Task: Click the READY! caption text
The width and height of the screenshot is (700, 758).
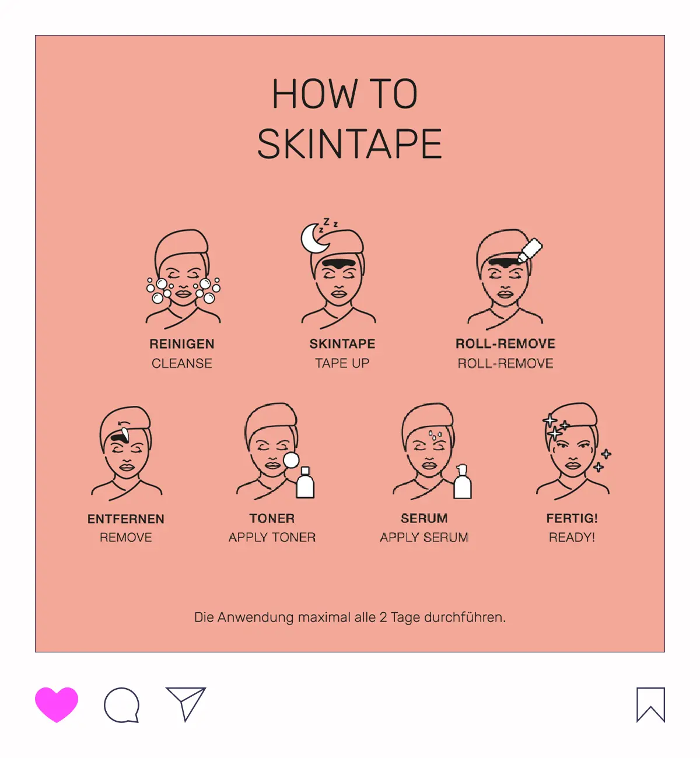Action: (572, 538)
